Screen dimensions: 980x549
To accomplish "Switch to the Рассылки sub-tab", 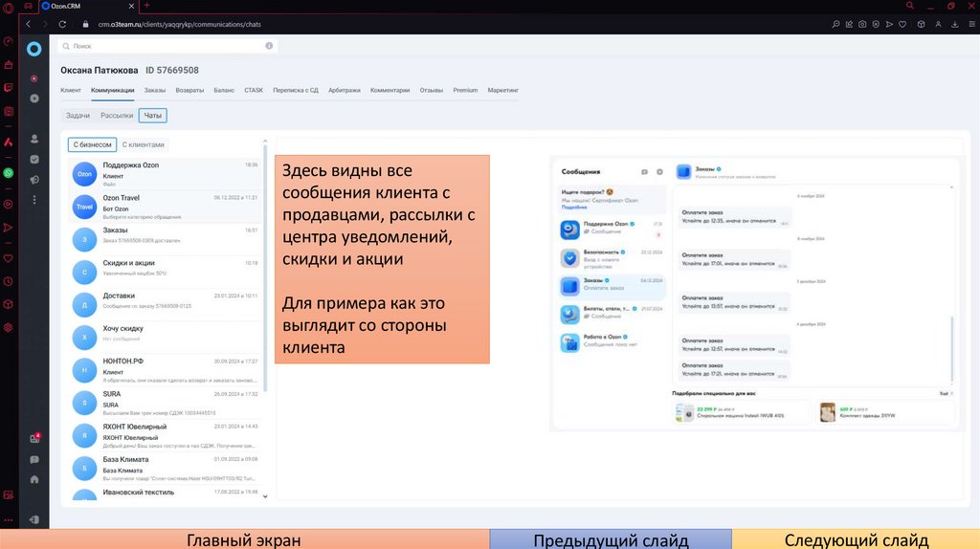I will [x=117, y=116].
